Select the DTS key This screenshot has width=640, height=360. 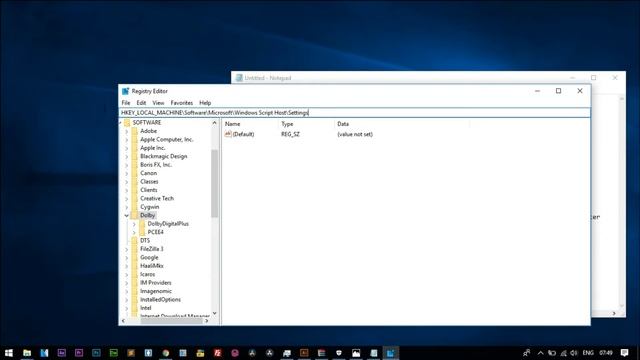coord(145,240)
